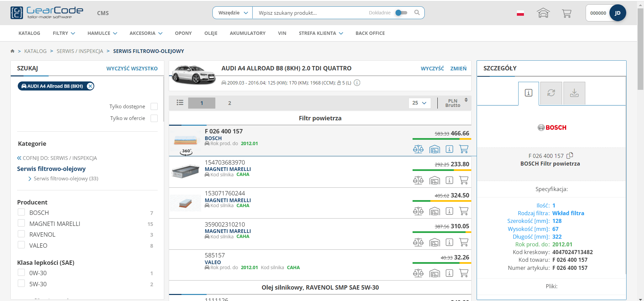The image size is (644, 301).
Task: Copy article number F 026 400 157
Action: tap(570, 156)
